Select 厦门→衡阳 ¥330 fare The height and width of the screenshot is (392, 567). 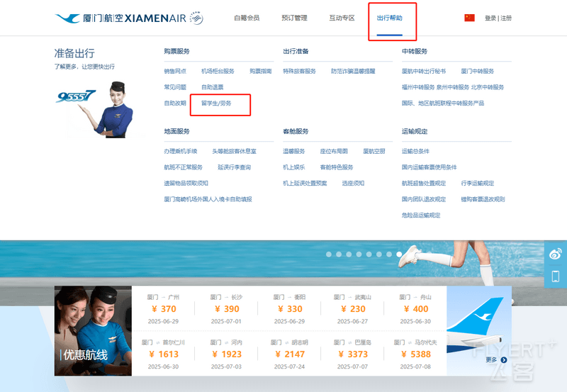point(289,309)
